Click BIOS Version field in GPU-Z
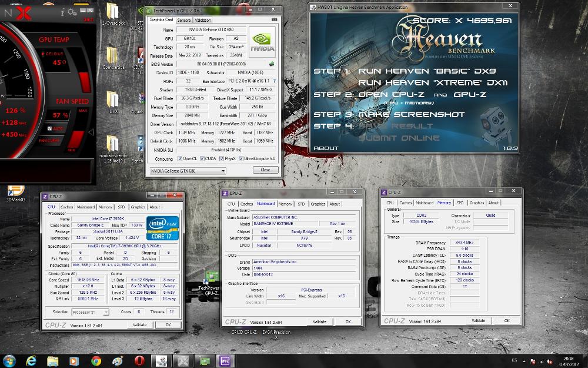This screenshot has height=368, width=588. coord(222,64)
